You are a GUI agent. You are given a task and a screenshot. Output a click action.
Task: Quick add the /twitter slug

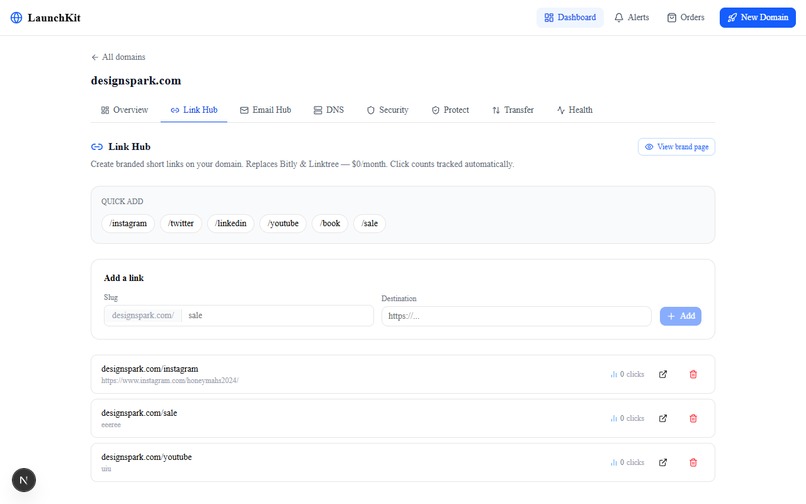181,224
